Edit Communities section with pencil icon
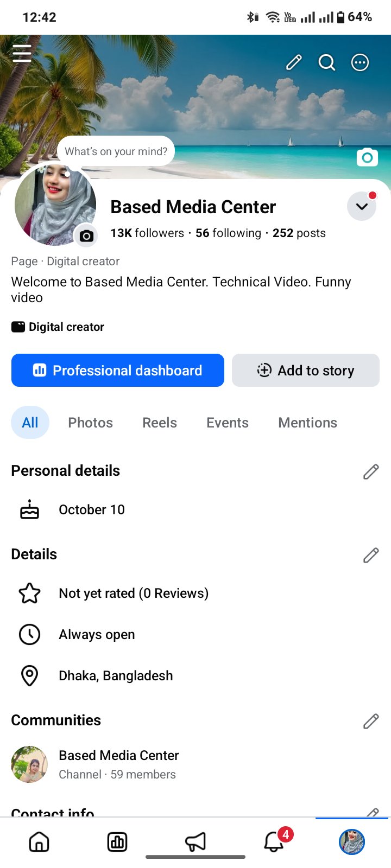Viewport: 391px width, 868px height. pos(371,722)
